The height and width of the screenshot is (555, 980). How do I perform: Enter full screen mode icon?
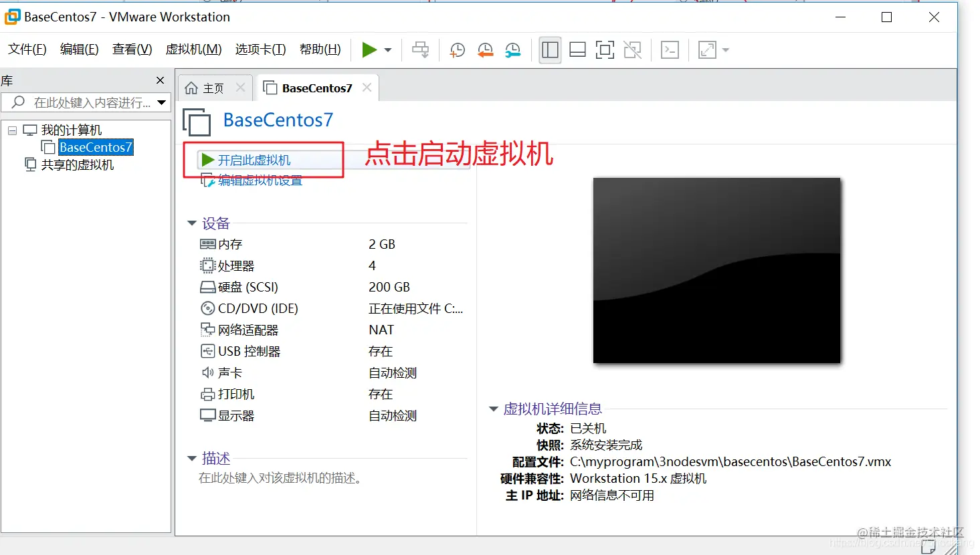pyautogui.click(x=605, y=49)
